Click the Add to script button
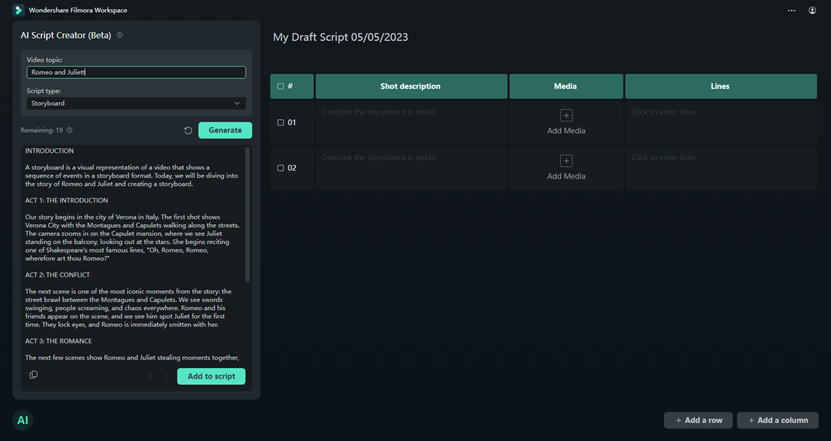 [x=211, y=376]
